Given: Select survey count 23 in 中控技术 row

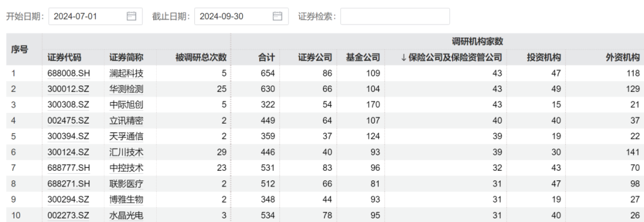Looking at the screenshot, I should (x=222, y=168).
